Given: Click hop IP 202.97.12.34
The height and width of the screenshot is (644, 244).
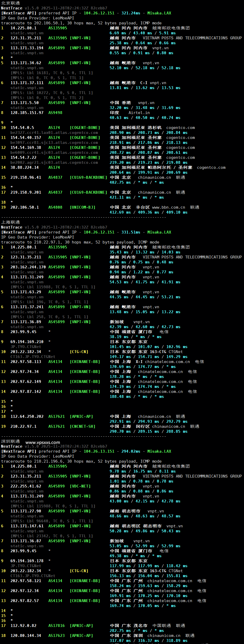Looking at the screenshot, I should (25, 591).
